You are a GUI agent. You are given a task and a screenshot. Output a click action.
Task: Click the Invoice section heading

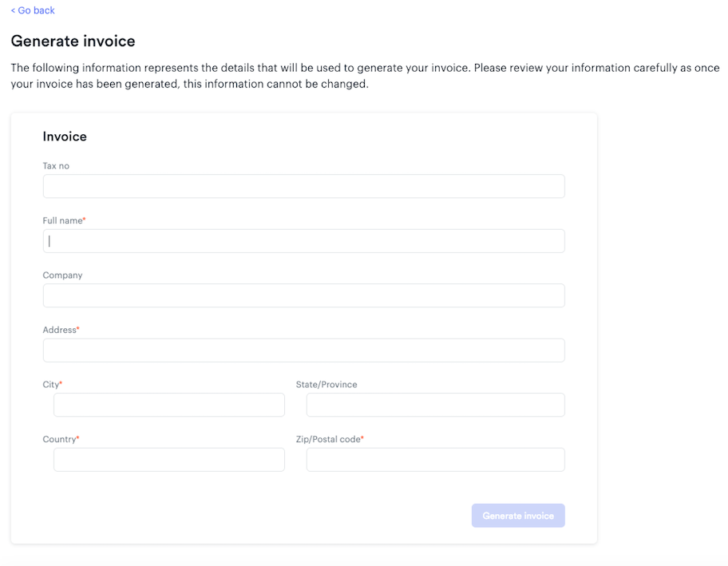point(65,137)
